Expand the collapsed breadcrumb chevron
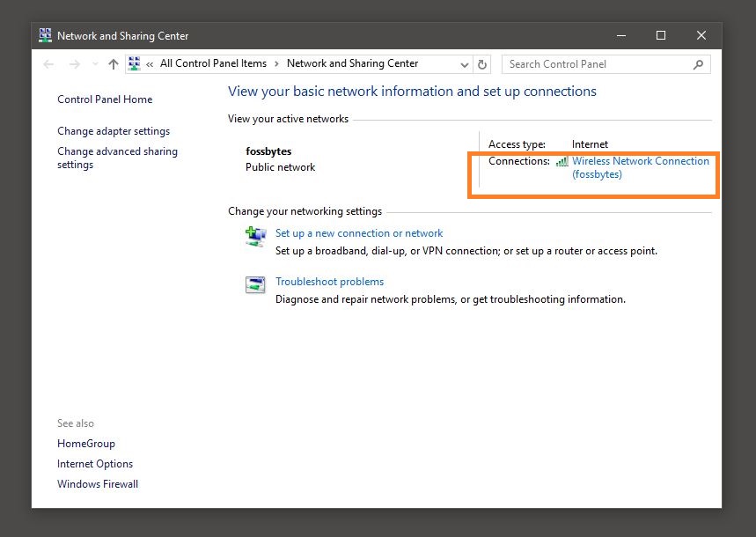 point(150,63)
